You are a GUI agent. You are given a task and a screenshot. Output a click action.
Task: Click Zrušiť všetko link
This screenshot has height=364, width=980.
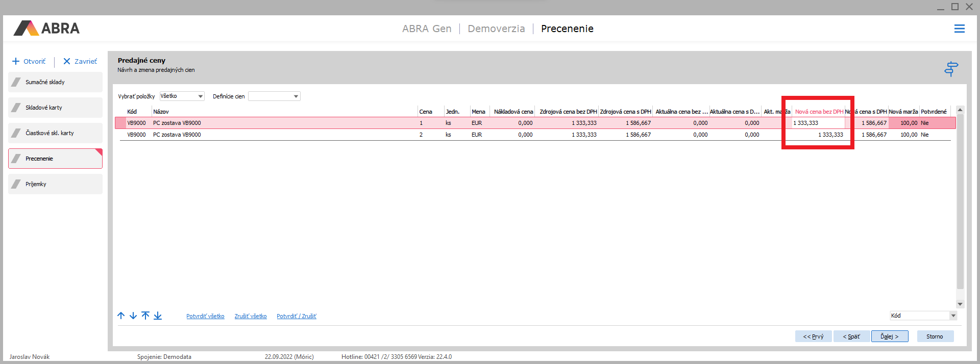coord(250,316)
